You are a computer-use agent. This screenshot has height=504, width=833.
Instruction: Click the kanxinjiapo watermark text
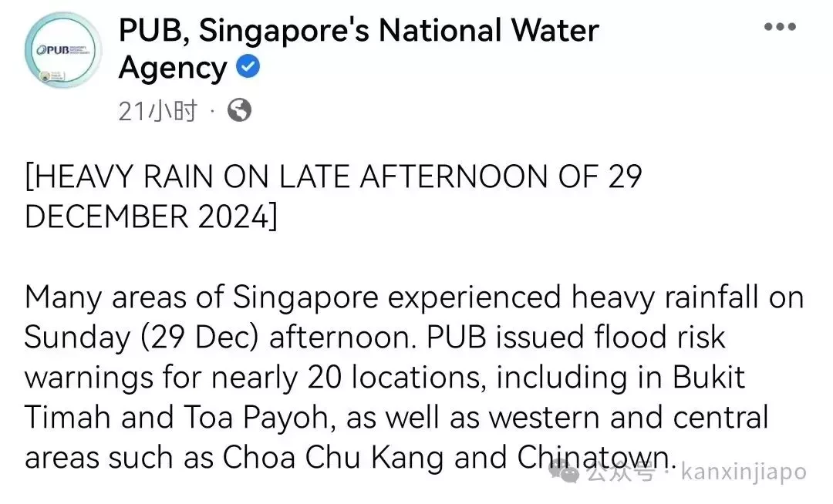744,472
